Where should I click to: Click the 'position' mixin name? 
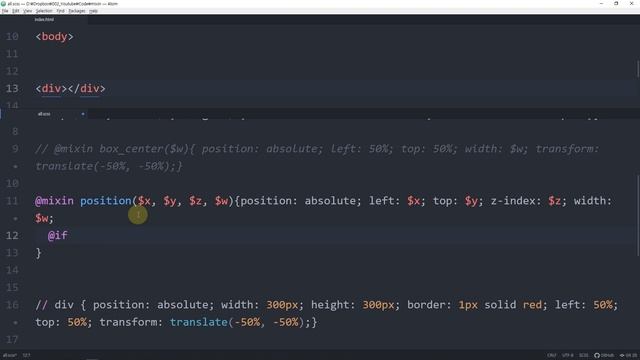tap(106, 201)
